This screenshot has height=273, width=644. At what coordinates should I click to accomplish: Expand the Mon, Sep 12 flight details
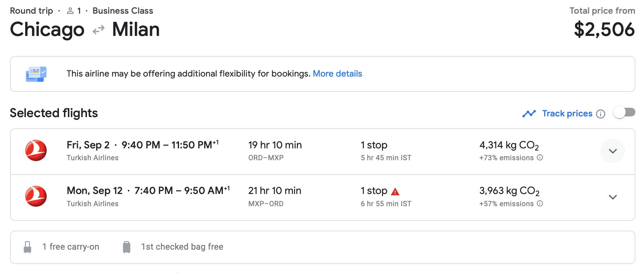coord(613,197)
